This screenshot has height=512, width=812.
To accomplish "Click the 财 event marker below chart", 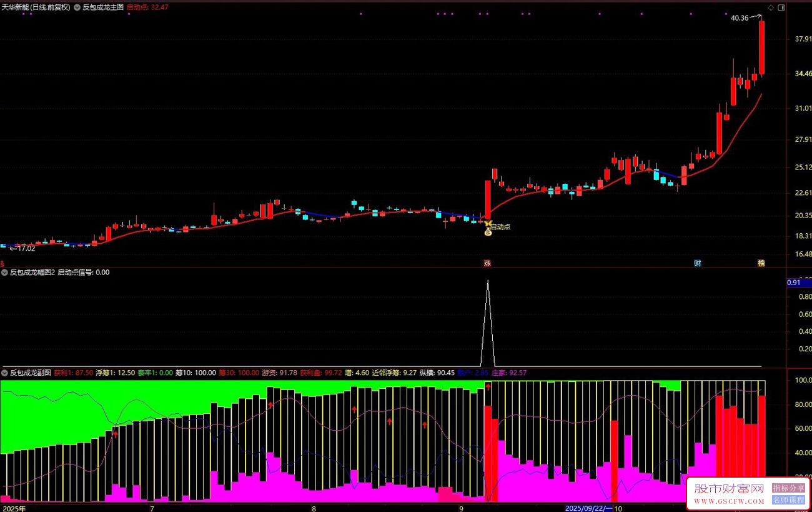I will (x=698, y=263).
